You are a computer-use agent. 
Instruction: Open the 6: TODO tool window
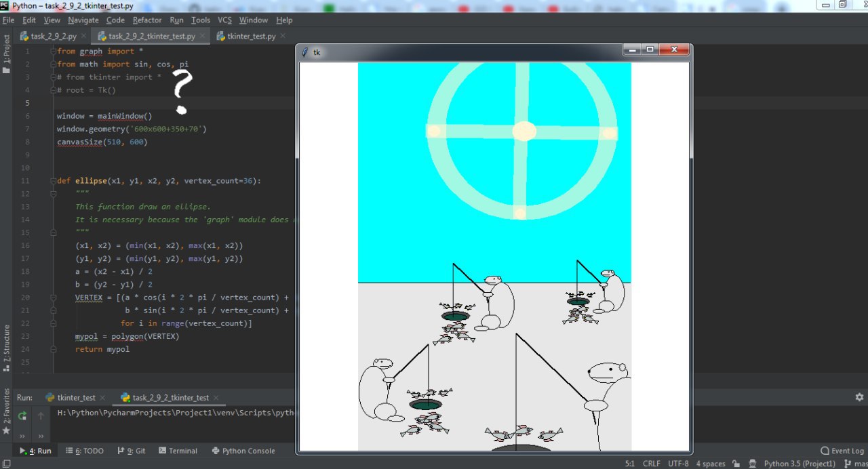pyautogui.click(x=85, y=451)
